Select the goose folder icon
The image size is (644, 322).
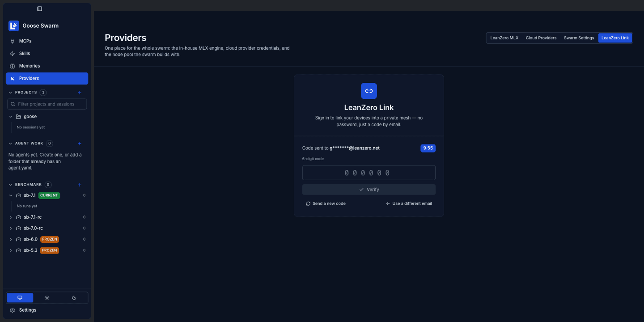pyautogui.click(x=18, y=117)
